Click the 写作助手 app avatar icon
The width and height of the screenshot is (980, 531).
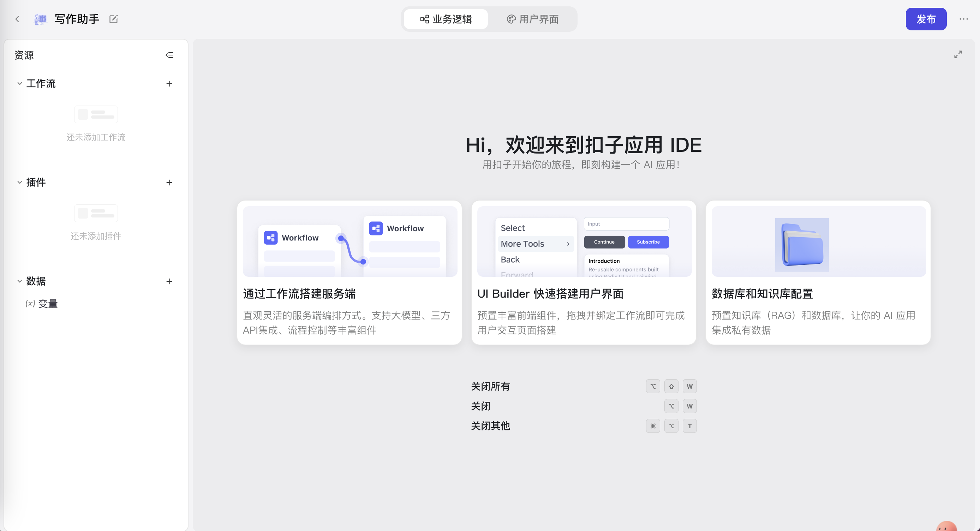click(40, 19)
